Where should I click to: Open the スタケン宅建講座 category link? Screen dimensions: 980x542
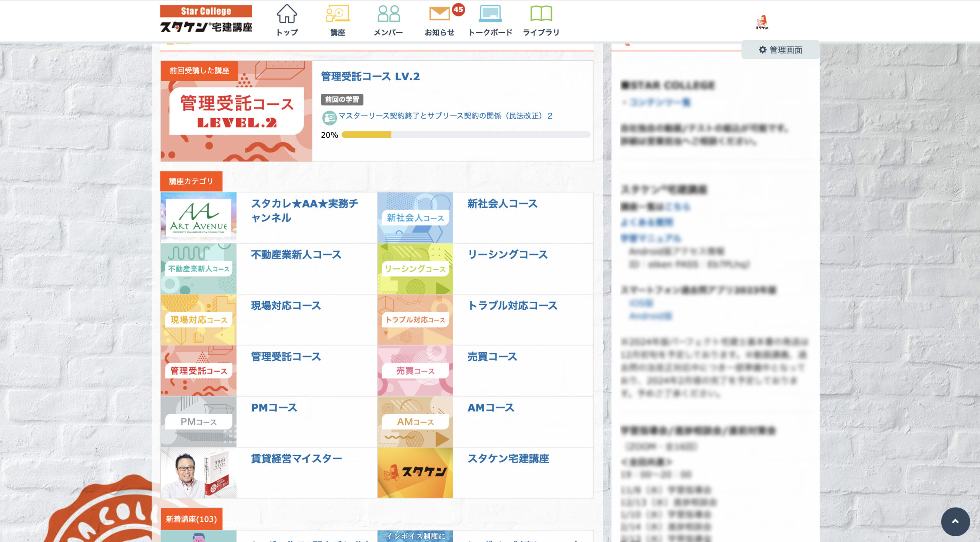click(x=508, y=459)
